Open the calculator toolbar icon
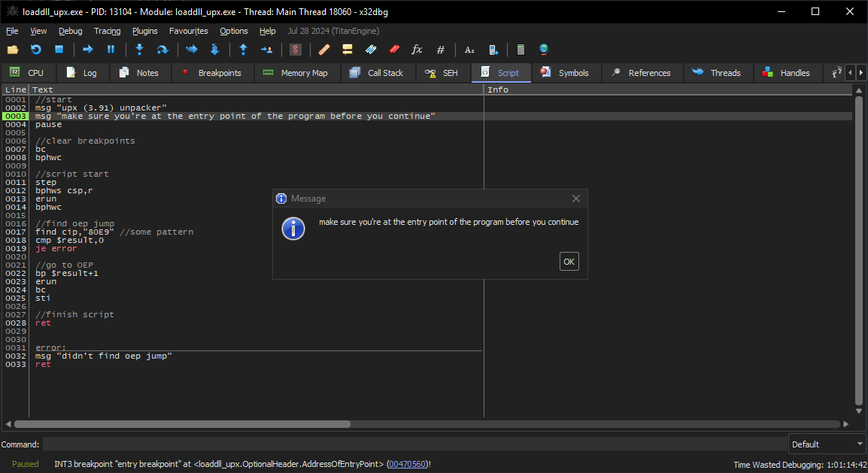This screenshot has height=473, width=868. (x=520, y=50)
